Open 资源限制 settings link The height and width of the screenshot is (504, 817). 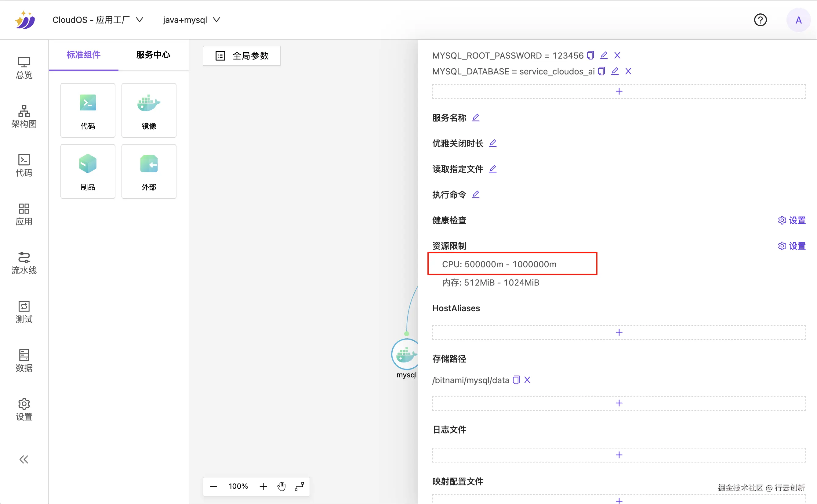(791, 246)
